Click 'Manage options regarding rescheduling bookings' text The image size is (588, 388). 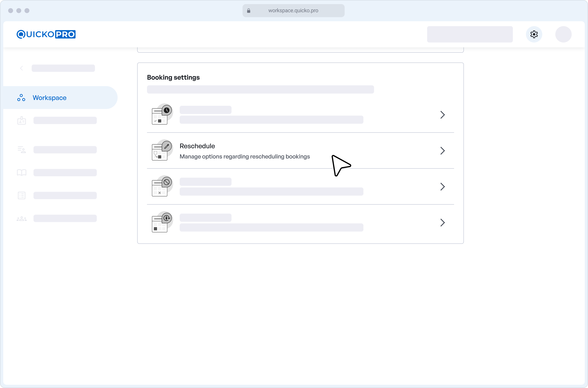(x=245, y=157)
